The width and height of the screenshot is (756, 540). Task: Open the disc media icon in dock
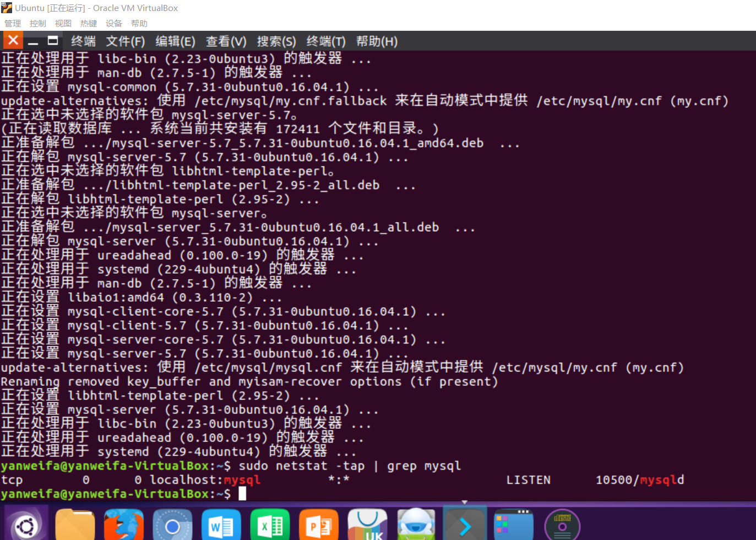coord(562,526)
